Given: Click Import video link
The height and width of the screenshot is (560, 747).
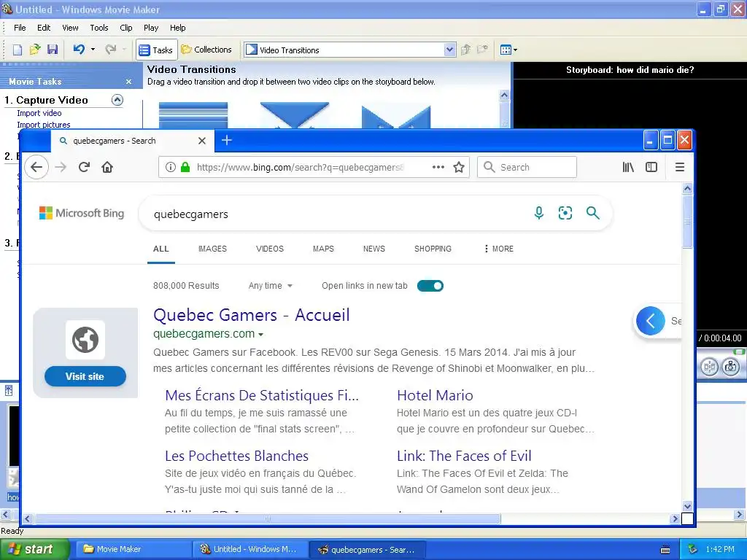Looking at the screenshot, I should pos(39,113).
